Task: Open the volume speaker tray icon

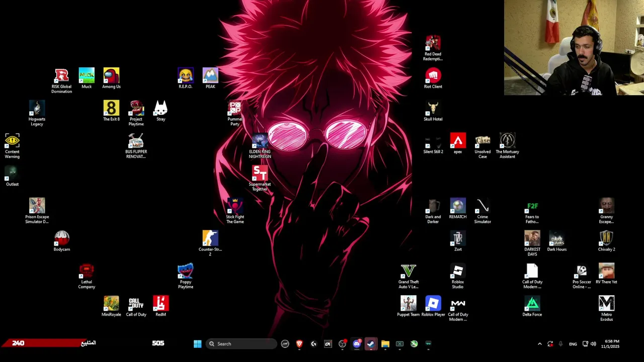Action: [593, 344]
